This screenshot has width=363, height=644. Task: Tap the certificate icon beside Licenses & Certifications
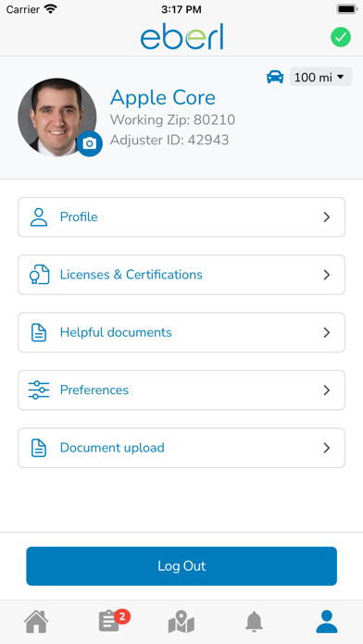click(39, 275)
